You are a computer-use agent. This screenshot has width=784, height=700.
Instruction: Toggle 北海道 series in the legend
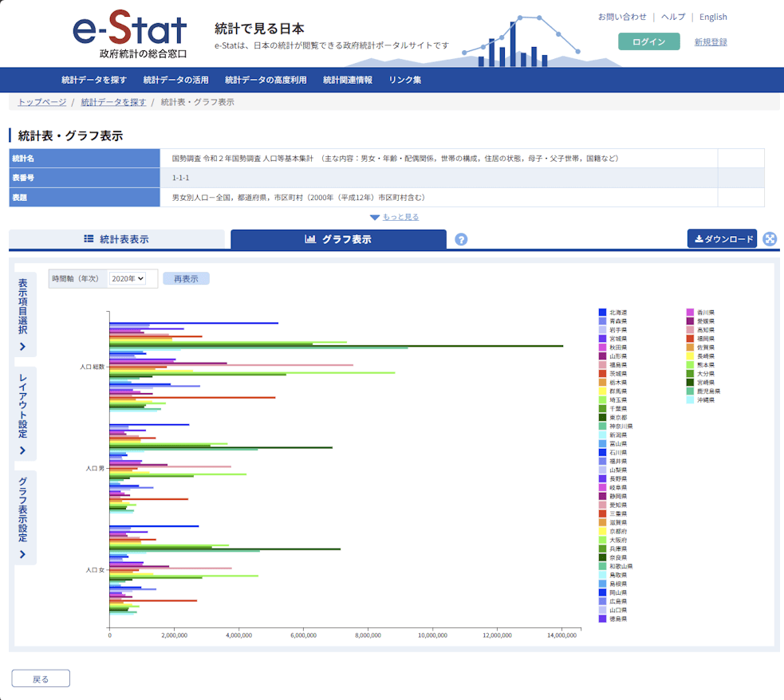click(618, 312)
